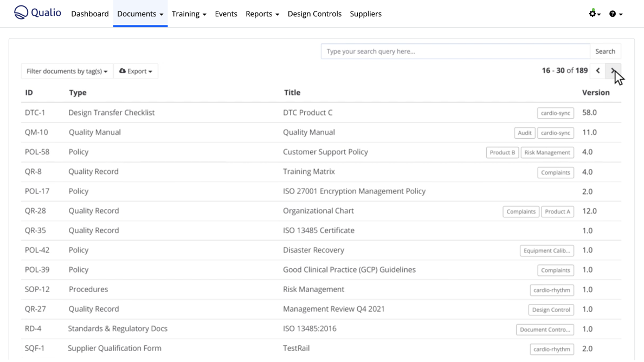
Task: Open the Reports dropdown menu
Action: point(262,14)
